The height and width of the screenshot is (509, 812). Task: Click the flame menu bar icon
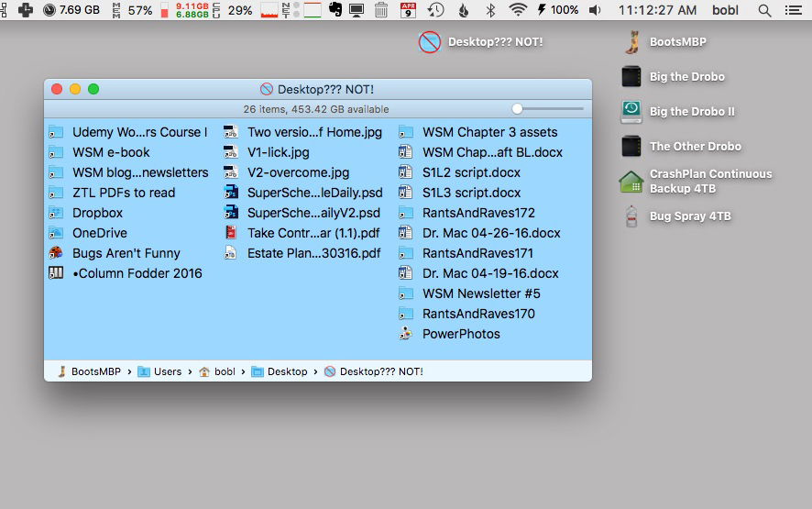[464, 10]
